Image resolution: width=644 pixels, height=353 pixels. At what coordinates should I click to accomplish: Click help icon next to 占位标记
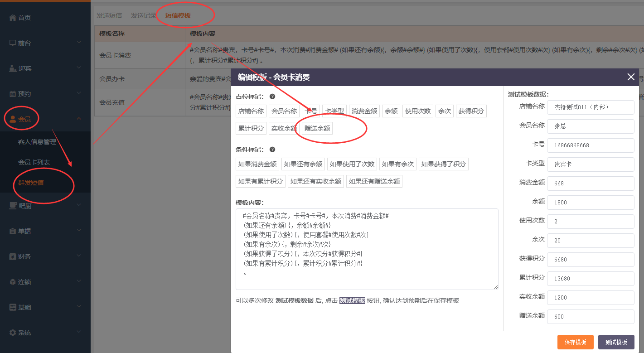click(x=272, y=97)
